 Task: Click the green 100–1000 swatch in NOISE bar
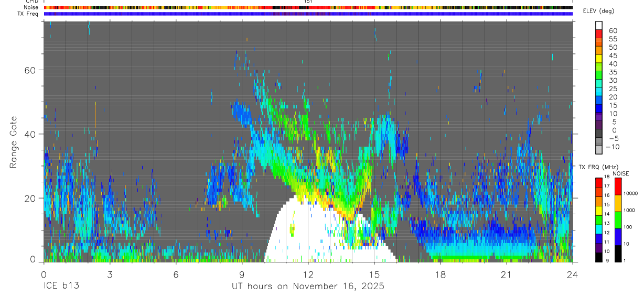click(x=618, y=220)
